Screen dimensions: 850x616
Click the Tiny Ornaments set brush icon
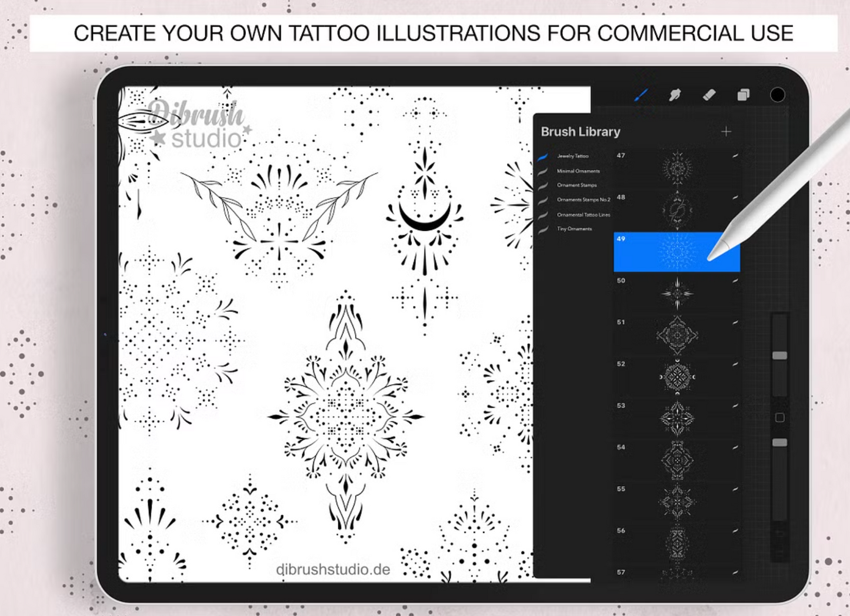pyautogui.click(x=542, y=229)
